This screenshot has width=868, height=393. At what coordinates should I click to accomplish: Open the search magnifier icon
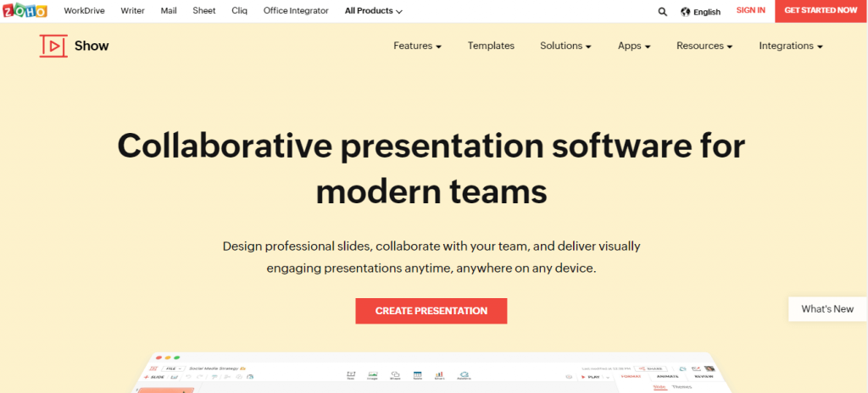coord(663,12)
